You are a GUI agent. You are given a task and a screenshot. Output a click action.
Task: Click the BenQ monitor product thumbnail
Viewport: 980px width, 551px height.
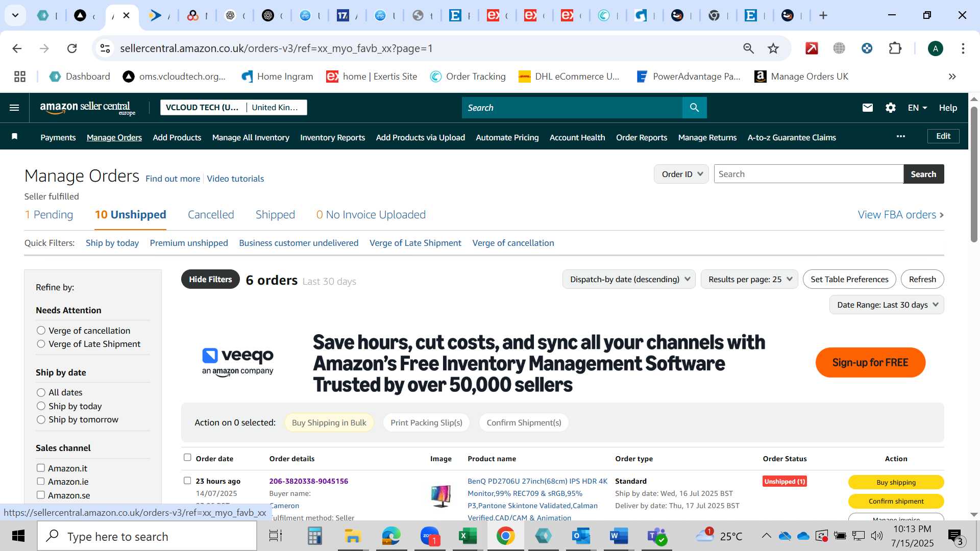440,496
